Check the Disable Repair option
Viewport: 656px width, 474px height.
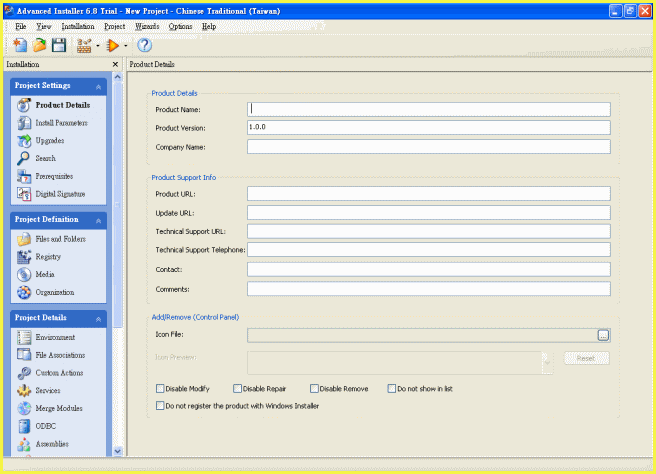(237, 388)
